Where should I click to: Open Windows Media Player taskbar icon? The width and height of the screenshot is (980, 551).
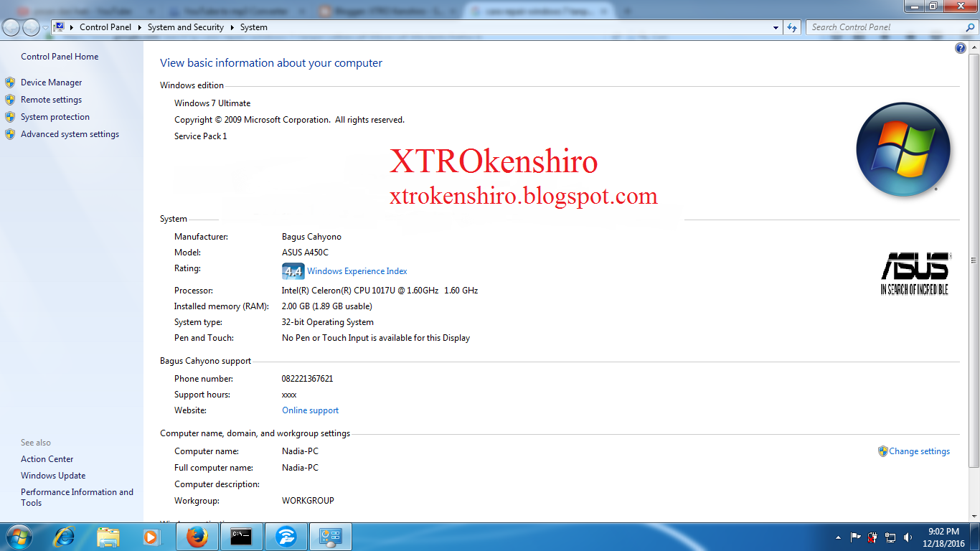[x=151, y=537]
